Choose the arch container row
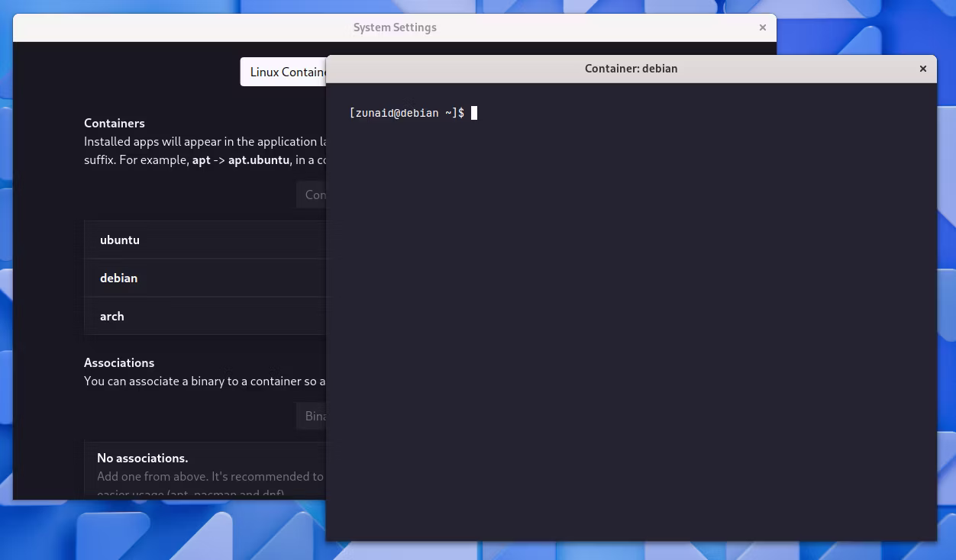 (x=205, y=316)
